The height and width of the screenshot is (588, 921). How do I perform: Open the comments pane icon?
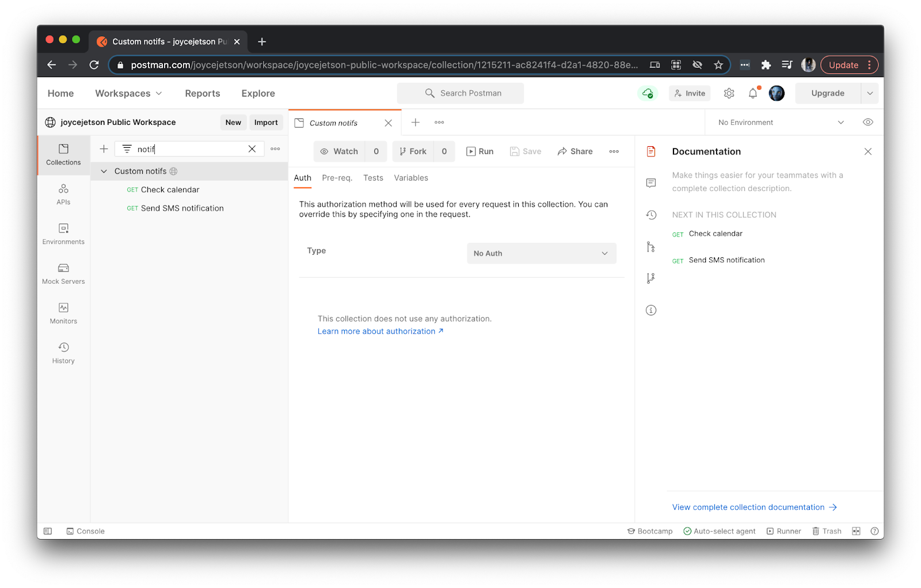point(651,183)
